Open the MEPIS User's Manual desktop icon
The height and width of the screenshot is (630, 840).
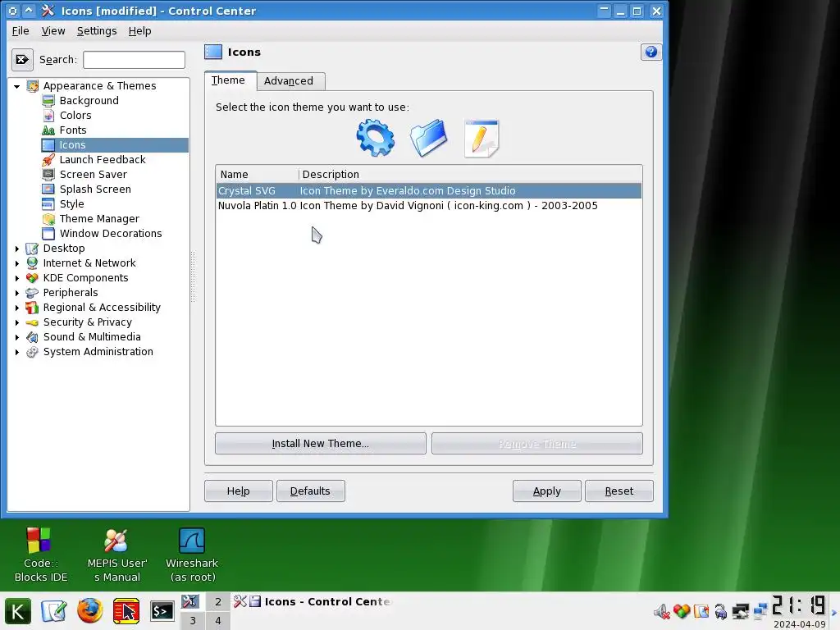116,555
